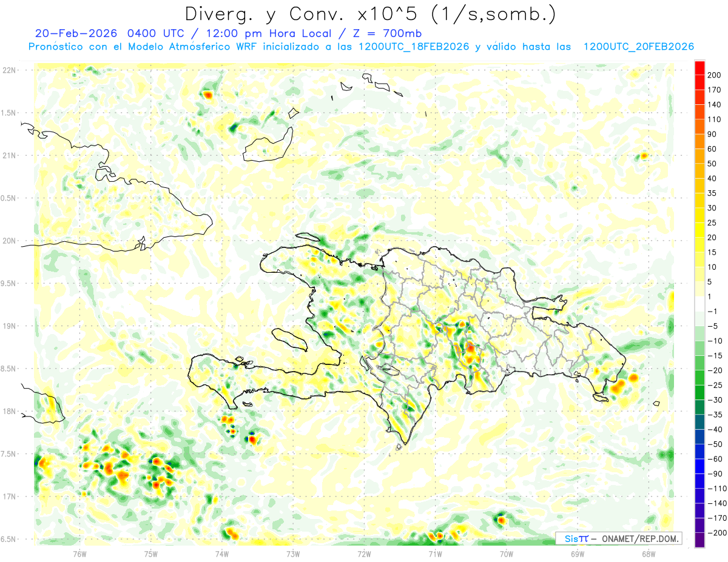Select the 70W longitude label
728x562 pixels.
pyautogui.click(x=506, y=554)
